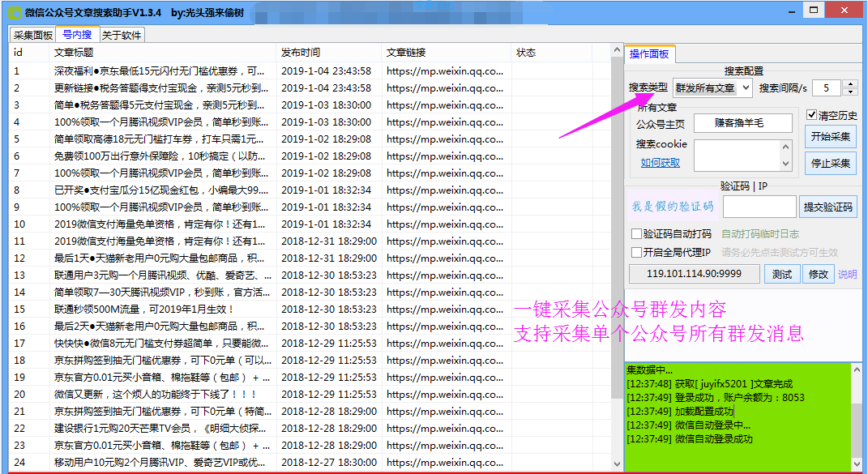
Task: Click log line 加载配置成功
Action: tap(680, 412)
